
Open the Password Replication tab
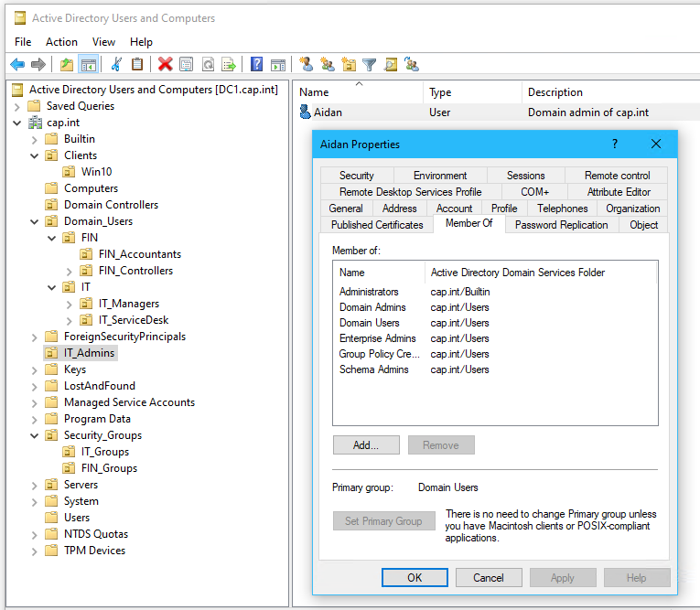coord(561,225)
